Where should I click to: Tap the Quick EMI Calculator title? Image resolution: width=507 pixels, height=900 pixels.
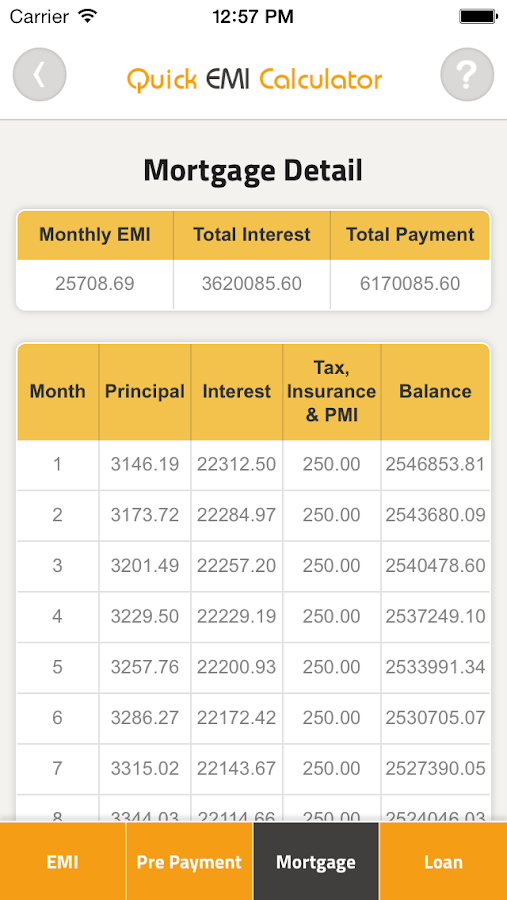[x=254, y=80]
